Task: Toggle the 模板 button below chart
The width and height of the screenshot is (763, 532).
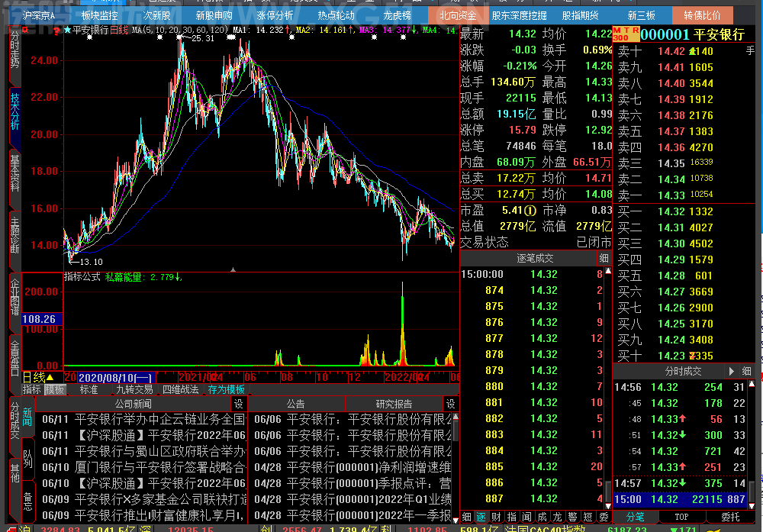Action: point(54,390)
